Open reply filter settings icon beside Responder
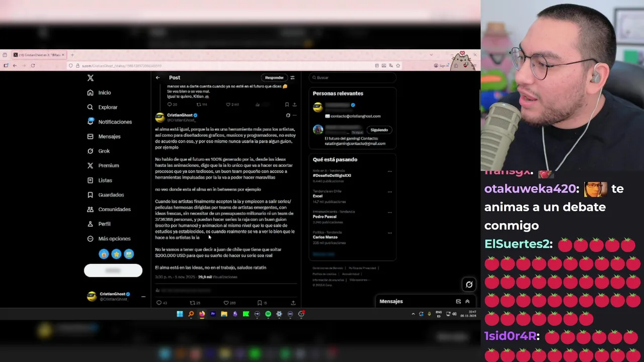The width and height of the screenshot is (644, 362). 292,77
